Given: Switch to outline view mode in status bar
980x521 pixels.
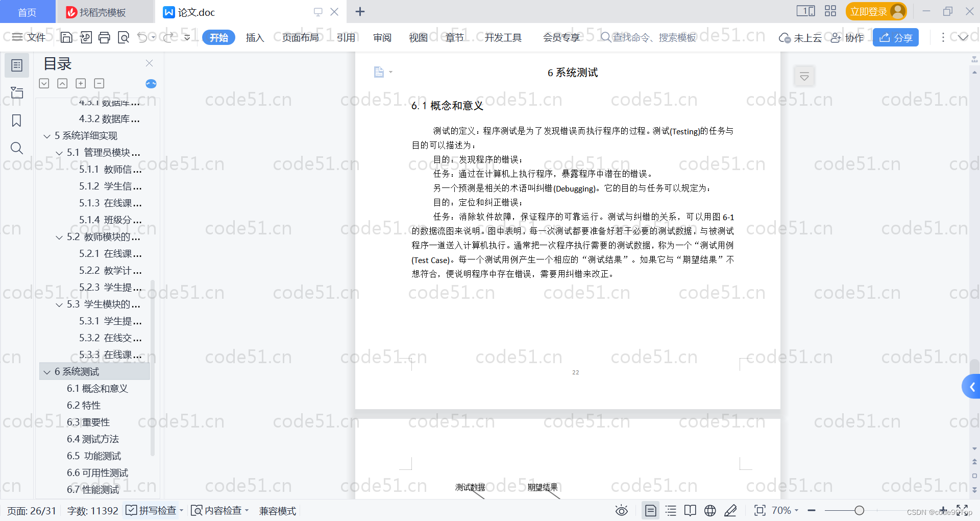Looking at the screenshot, I should pos(671,510).
